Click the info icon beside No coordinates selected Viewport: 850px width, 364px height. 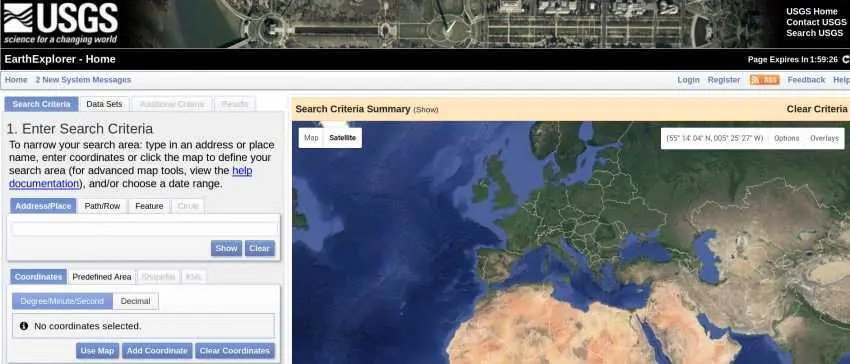coord(24,326)
